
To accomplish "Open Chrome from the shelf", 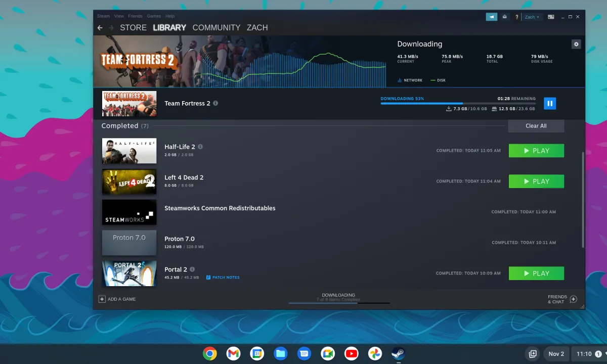I will tap(210, 353).
